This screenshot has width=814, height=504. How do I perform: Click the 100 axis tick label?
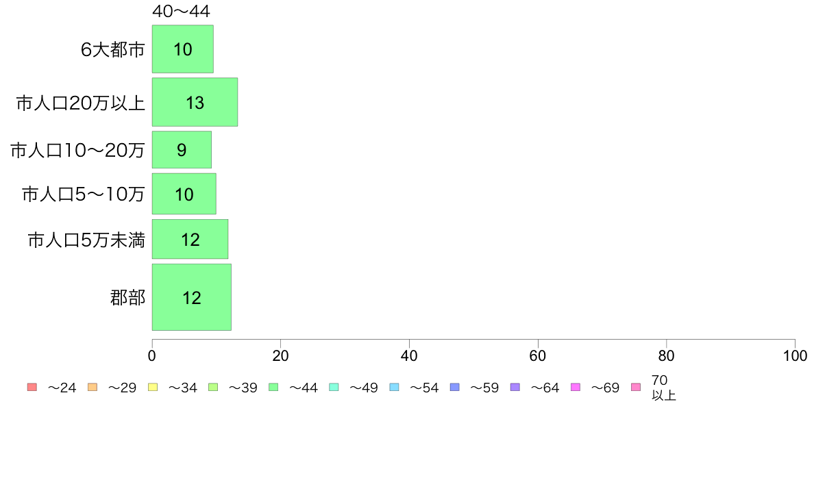795,356
